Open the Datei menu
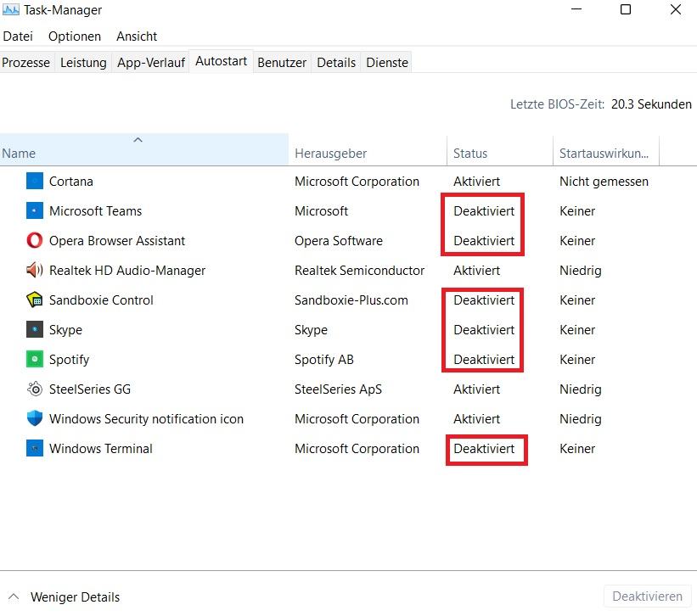Viewport: 697px width, 616px height. point(18,36)
